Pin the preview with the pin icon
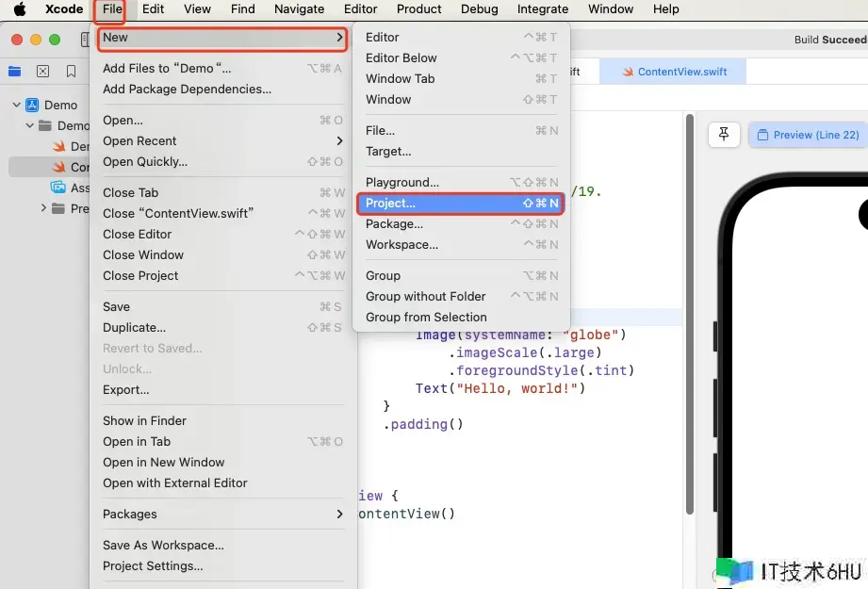 click(x=724, y=135)
